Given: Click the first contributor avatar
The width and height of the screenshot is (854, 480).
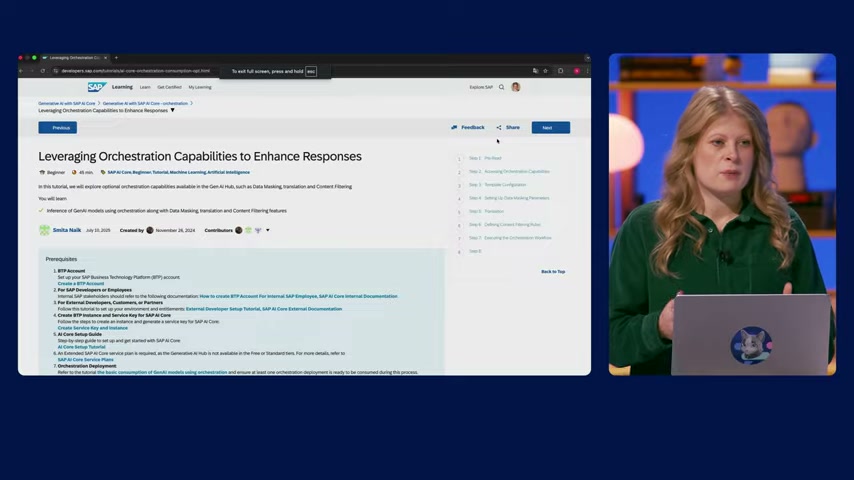Looking at the screenshot, I should point(239,230).
